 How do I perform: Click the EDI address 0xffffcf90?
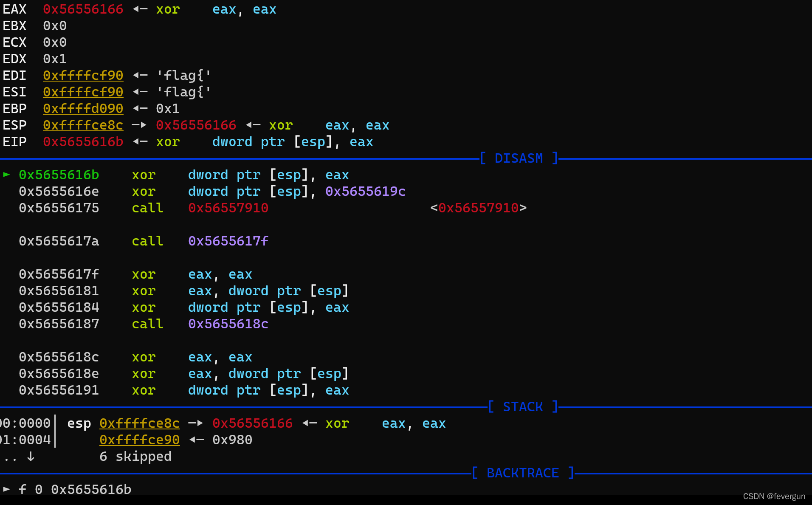[83, 76]
